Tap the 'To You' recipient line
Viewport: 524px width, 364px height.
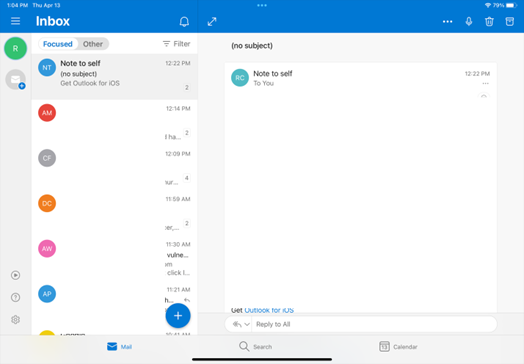coord(263,83)
